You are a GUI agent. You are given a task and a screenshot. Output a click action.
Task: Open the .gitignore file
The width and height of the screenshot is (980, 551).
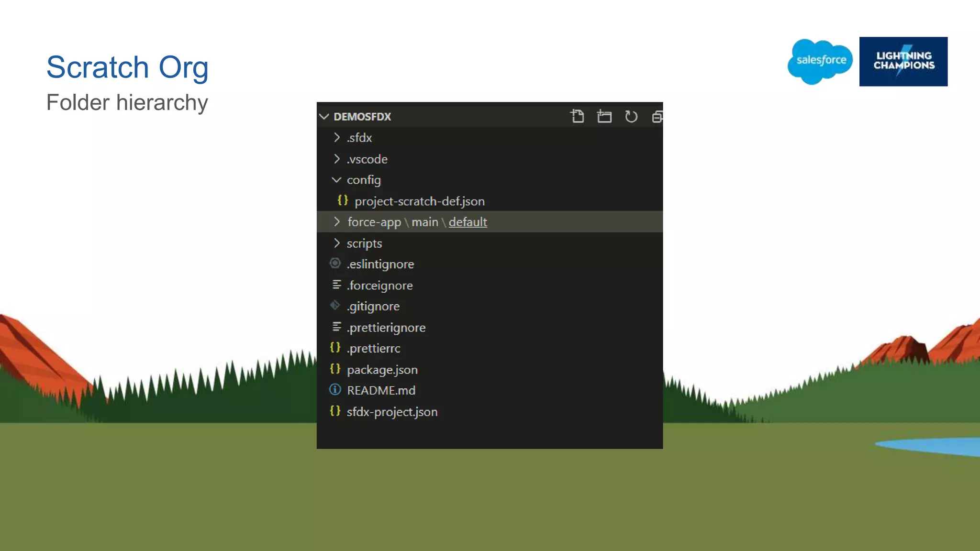click(373, 307)
